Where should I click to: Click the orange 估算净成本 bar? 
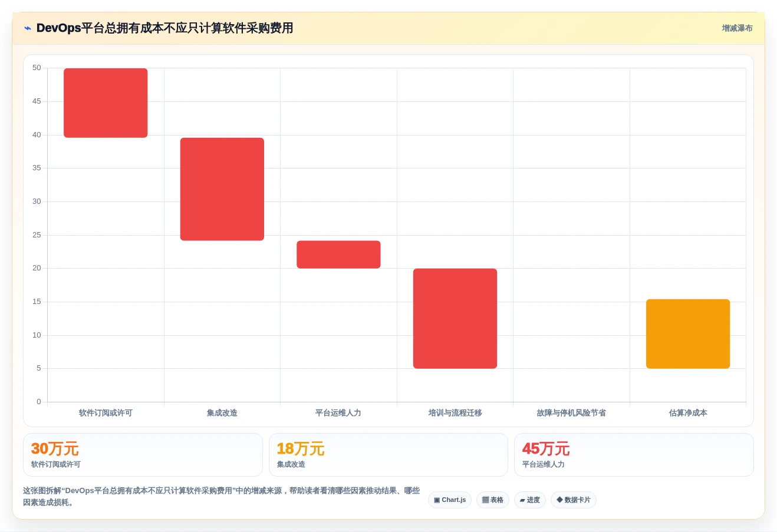(688, 334)
